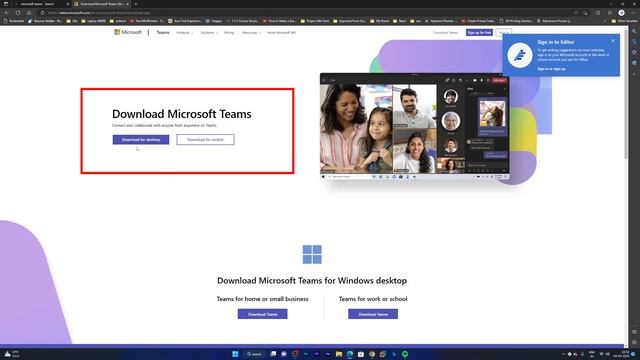Screen dimensions: 640x360
Task: Click the Microsoft logo
Action: coord(128,32)
